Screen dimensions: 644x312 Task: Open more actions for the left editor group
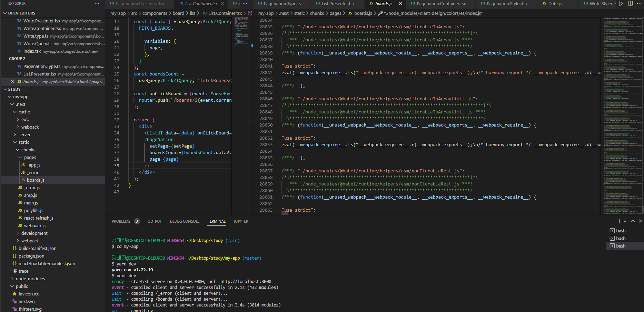click(245, 3)
